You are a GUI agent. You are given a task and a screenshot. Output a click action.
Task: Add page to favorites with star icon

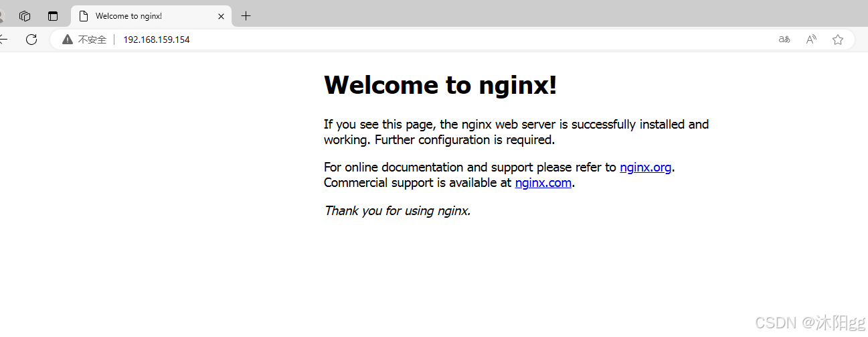click(838, 40)
